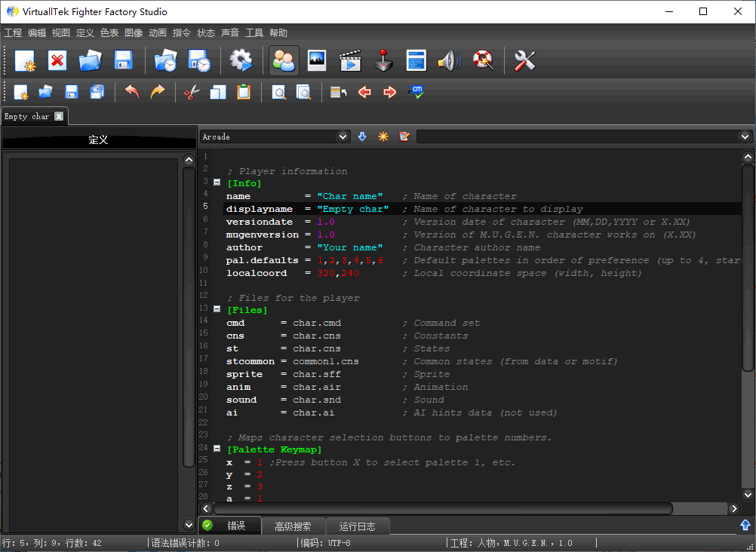Click the orange undo arrow
756x552 pixels.
pyautogui.click(x=132, y=92)
